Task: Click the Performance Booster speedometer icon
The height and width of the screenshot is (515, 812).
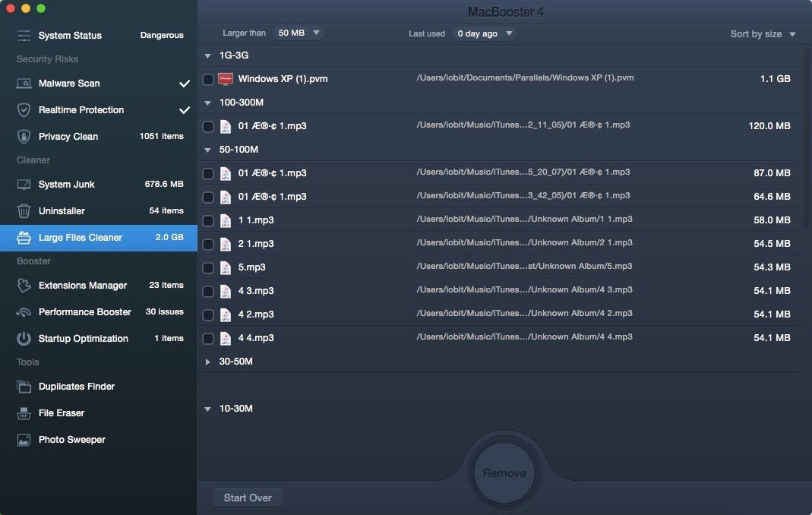Action: pos(24,312)
